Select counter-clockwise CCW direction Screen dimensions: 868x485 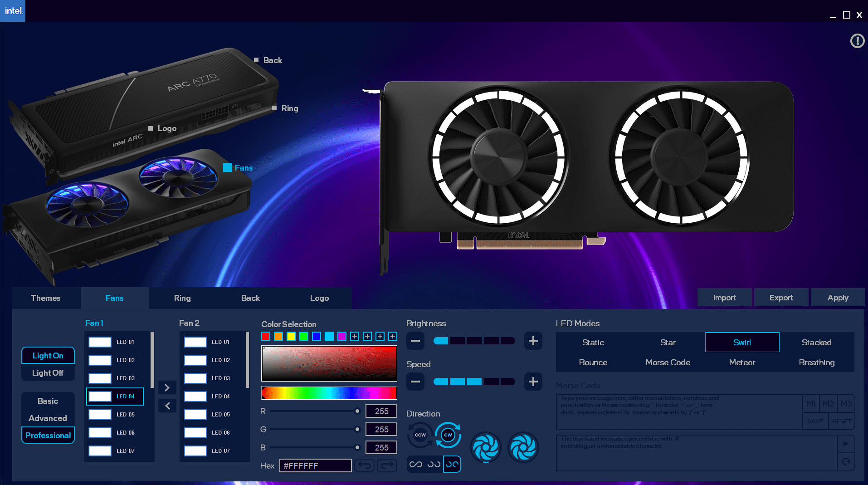[x=420, y=435]
